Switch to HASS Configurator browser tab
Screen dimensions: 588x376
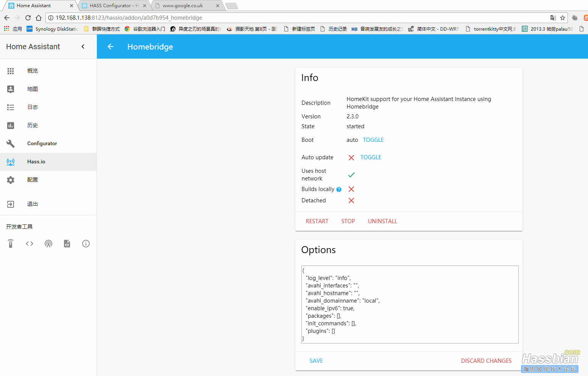pyautogui.click(x=114, y=6)
